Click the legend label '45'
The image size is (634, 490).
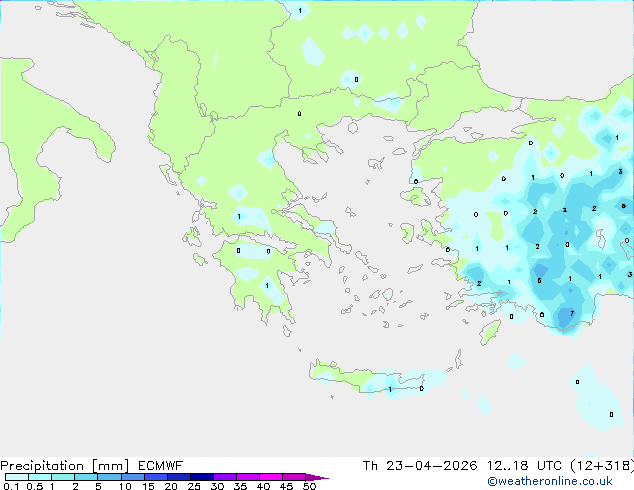286,486
